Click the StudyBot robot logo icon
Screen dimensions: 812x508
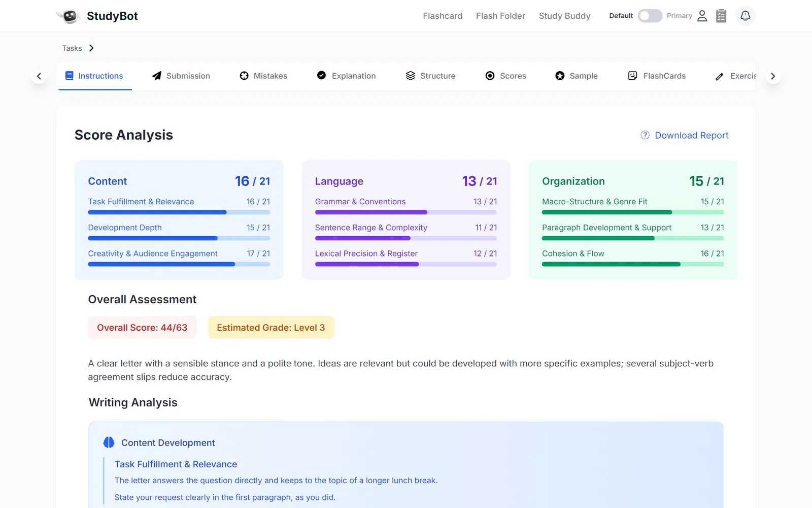(70, 16)
